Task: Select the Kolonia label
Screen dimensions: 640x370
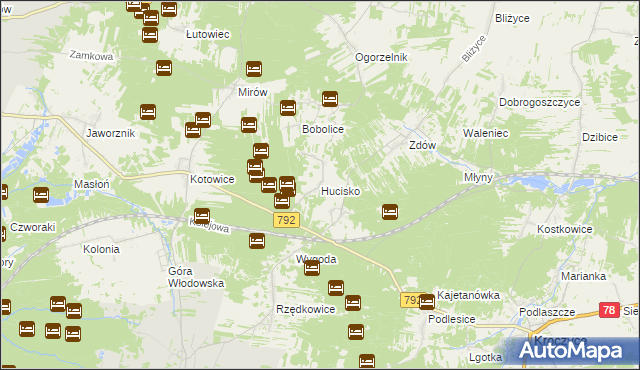Action: pos(101,249)
